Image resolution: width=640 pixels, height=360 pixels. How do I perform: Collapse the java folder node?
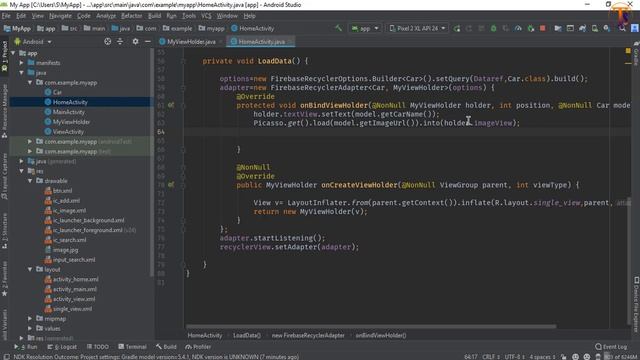tap(22, 73)
